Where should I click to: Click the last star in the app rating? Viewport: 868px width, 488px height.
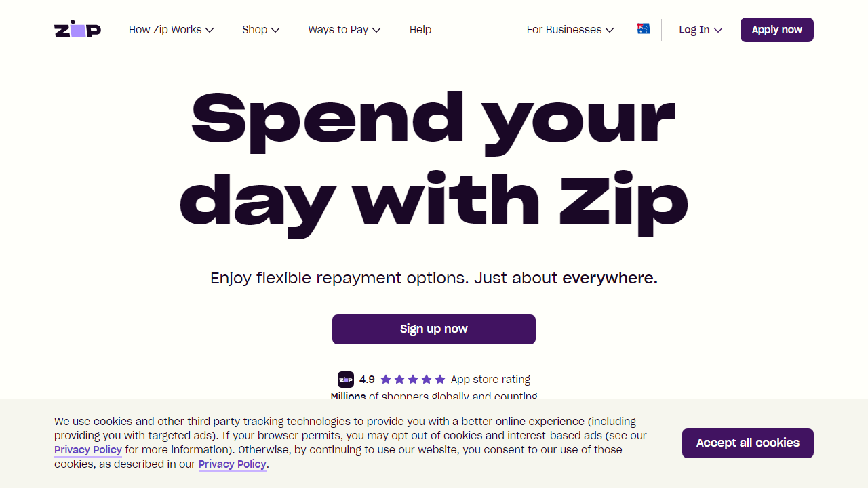439,379
